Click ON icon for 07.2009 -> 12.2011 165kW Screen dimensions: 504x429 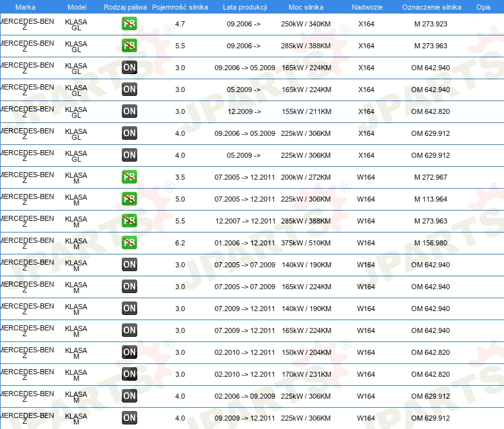point(129,330)
